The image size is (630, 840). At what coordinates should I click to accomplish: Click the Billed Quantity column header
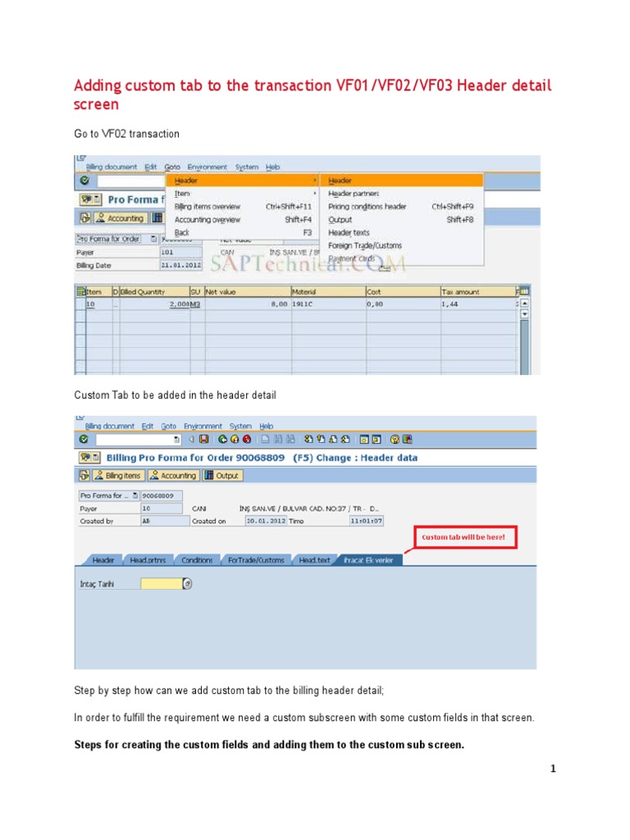(x=154, y=291)
